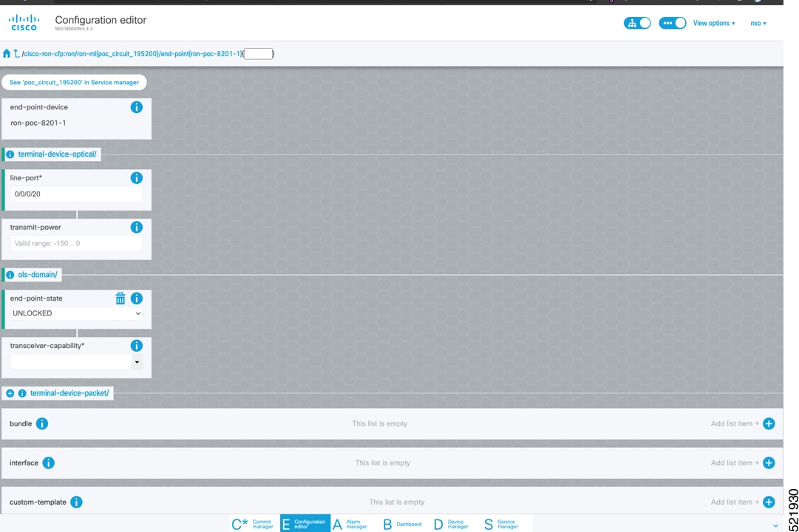The height and width of the screenshot is (532, 799).
Task: Click the custom-template list label
Action: coord(38,502)
